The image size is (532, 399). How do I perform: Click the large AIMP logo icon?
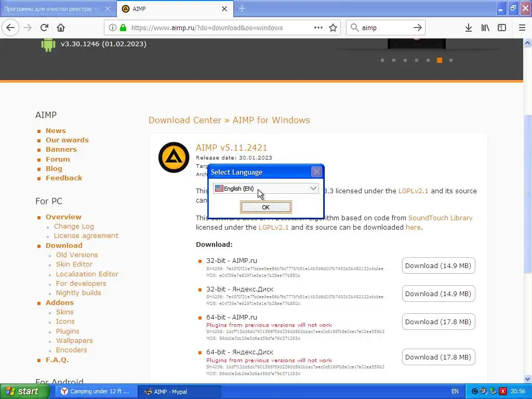point(174,157)
